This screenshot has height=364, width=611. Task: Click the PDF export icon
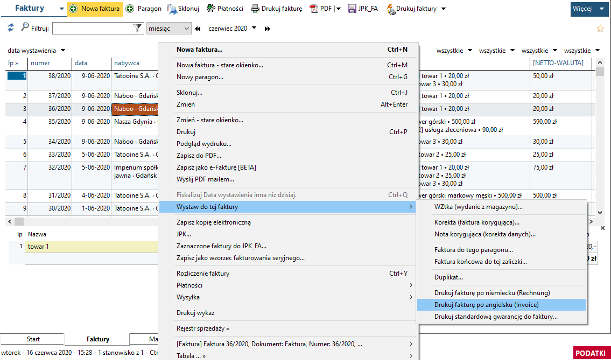(314, 9)
